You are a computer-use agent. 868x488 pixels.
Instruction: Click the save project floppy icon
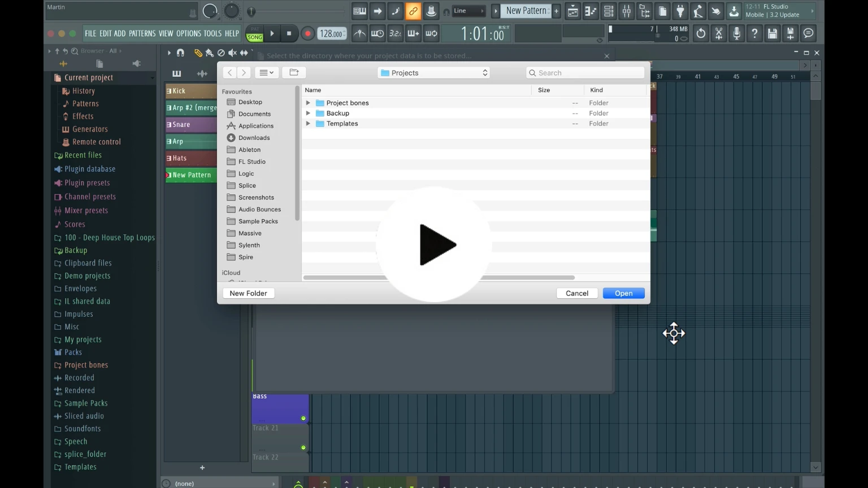(x=772, y=33)
